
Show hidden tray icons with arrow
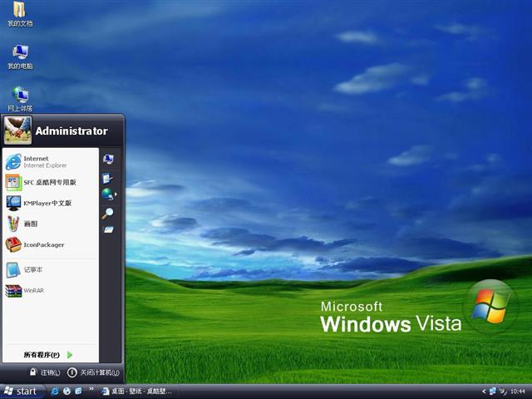[484, 392]
